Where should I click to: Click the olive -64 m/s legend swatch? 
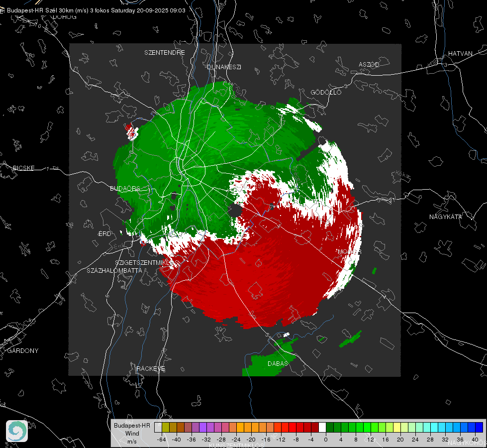pyautogui.click(x=166, y=428)
